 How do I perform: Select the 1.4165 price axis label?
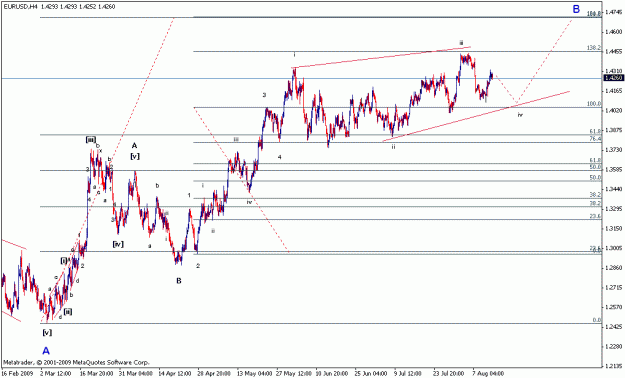coord(613,91)
